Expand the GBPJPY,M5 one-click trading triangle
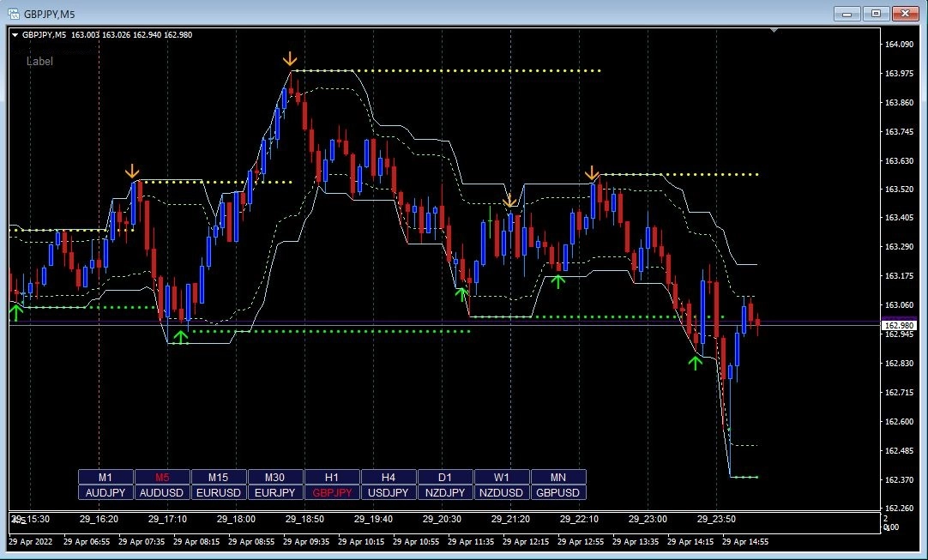The width and height of the screenshot is (928, 560). 15,35
